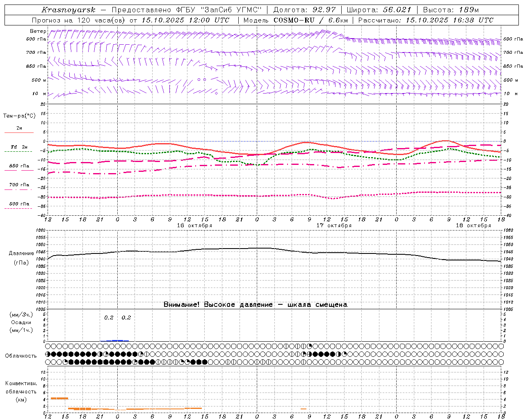Click the '700 гПа' temperature legend entry
This screenshot has width=525, height=420.
(x=19, y=185)
